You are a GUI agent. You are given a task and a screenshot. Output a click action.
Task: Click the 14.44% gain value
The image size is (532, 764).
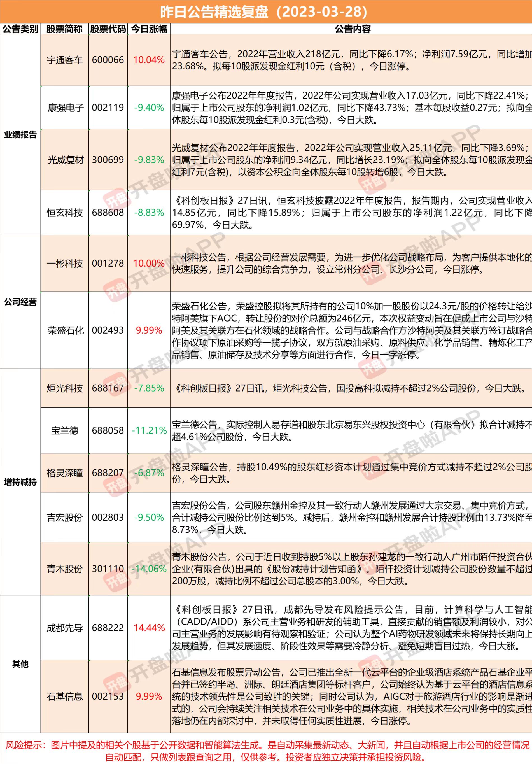point(149,628)
